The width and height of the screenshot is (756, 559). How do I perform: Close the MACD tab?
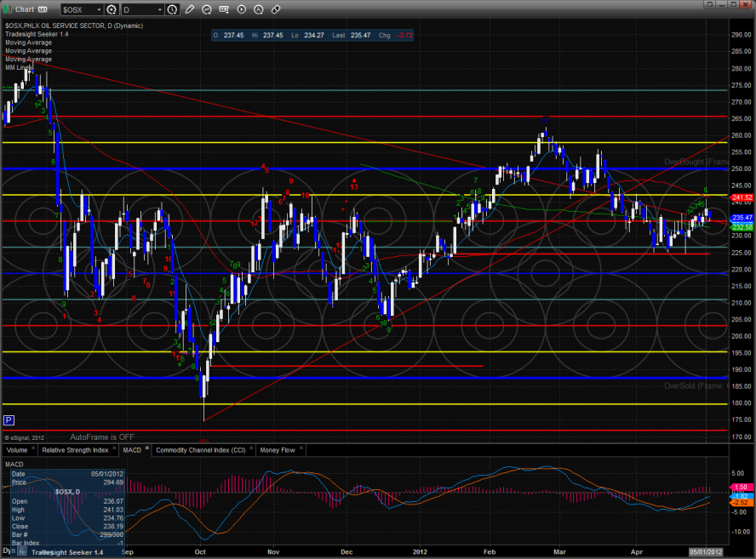[x=147, y=448]
